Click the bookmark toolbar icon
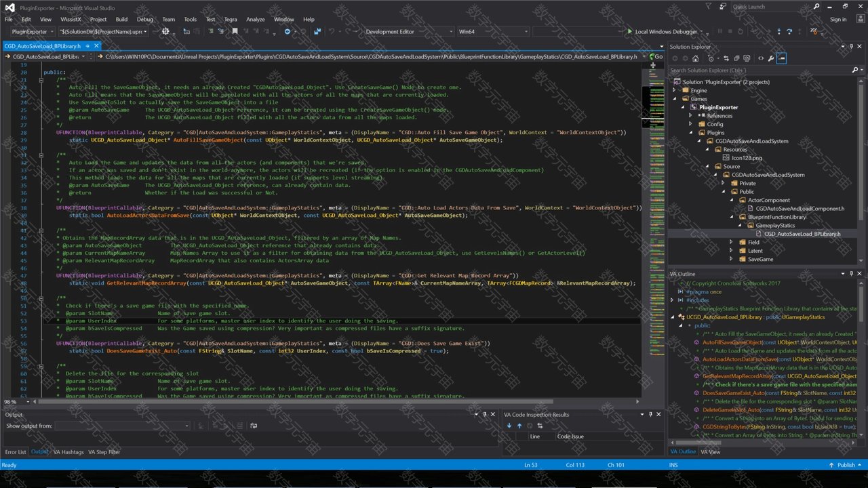Viewport: 868px width, 488px height. (235, 32)
